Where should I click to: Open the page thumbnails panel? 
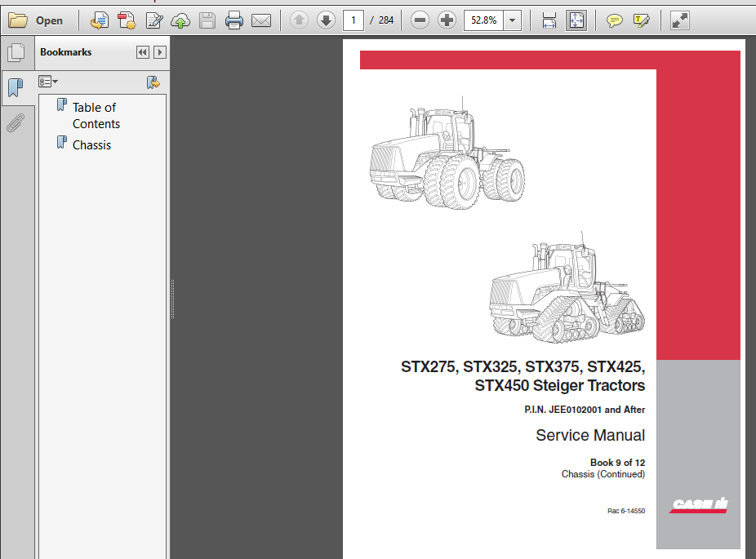click(16, 52)
